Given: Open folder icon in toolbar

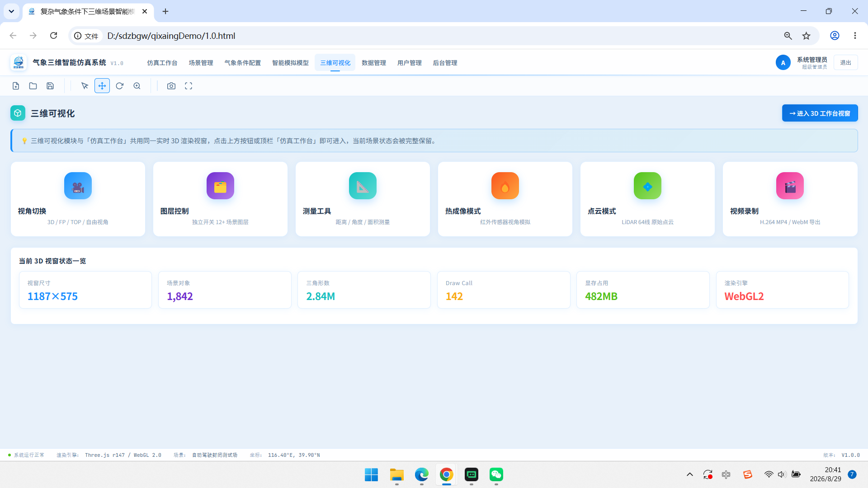Looking at the screenshot, I should click(x=33, y=86).
